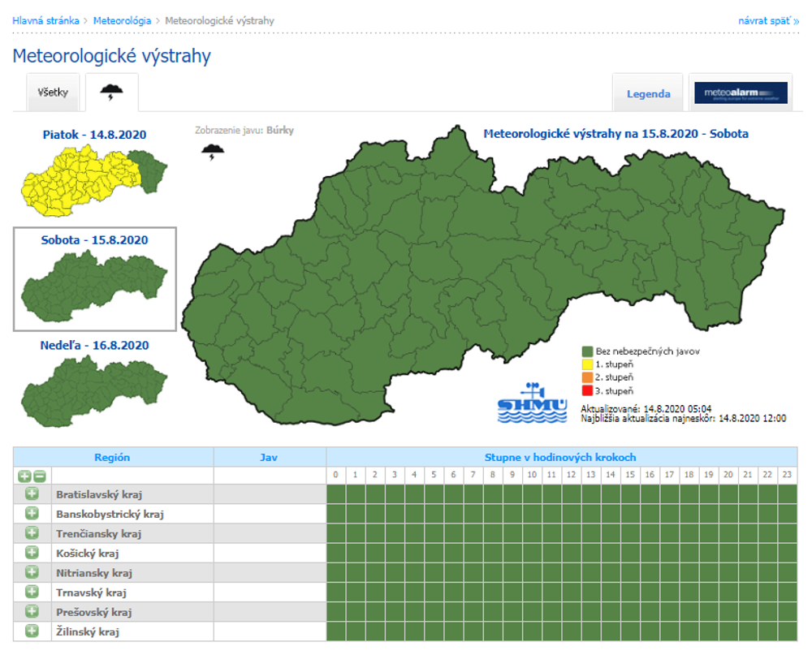Viewport: 812px width, 655px height.
Task: Select the storm cloud warning tab
Action: [111, 93]
